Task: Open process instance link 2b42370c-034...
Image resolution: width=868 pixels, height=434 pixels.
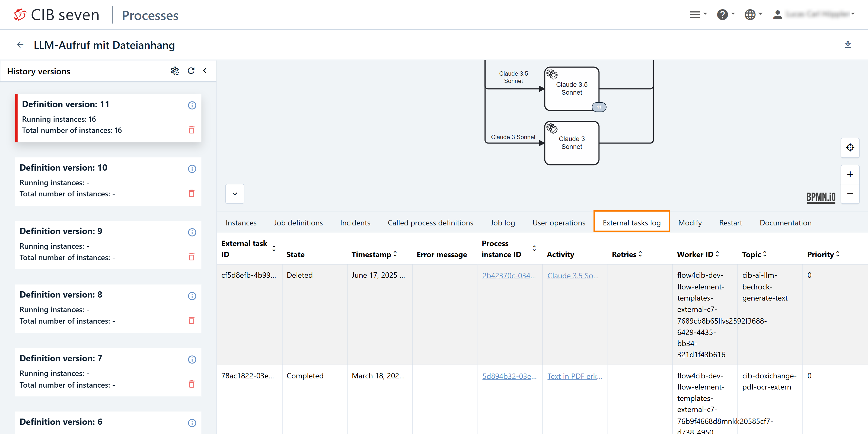Action: [509, 275]
